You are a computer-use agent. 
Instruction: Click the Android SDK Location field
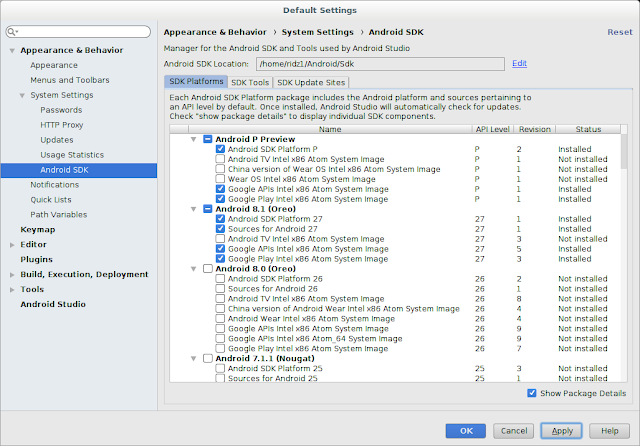380,64
